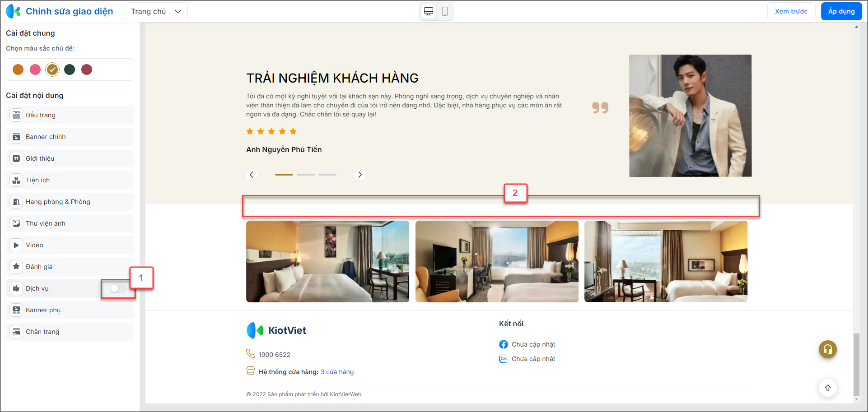The height and width of the screenshot is (412, 868).
Task: Click the 1900 6522 phone number
Action: 275,355
